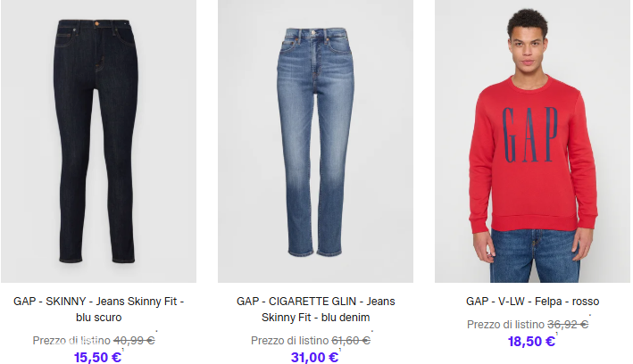
Task: Click 'Prezzo di listino' label under cigarette jeans
Action: coord(289,341)
